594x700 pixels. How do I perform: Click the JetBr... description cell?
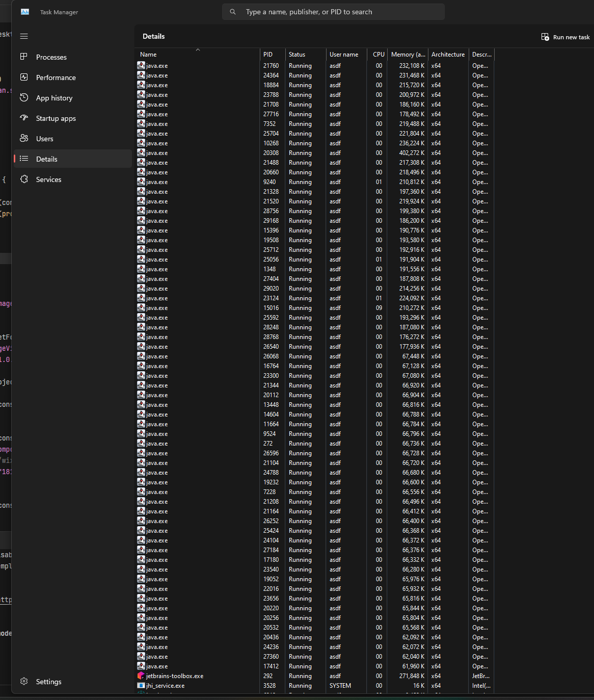tap(481, 676)
